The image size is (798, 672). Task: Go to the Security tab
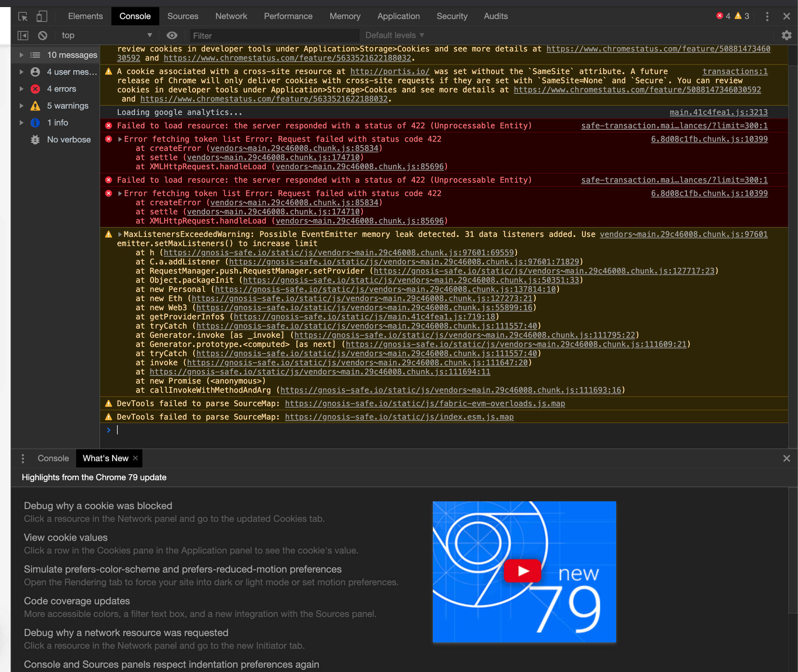coord(452,16)
